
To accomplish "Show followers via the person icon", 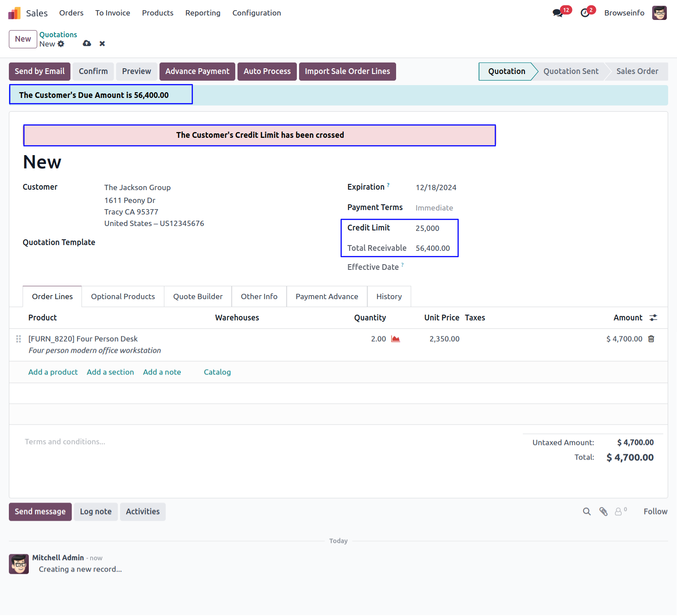I will (619, 512).
